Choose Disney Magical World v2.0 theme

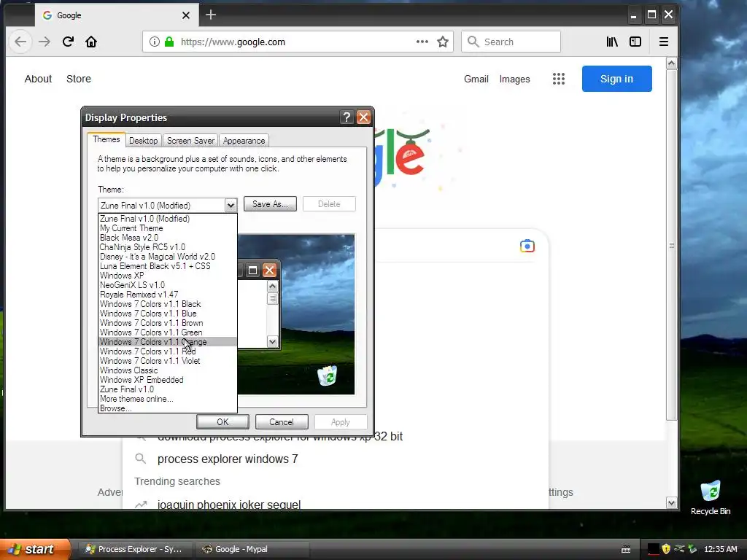[167, 257]
